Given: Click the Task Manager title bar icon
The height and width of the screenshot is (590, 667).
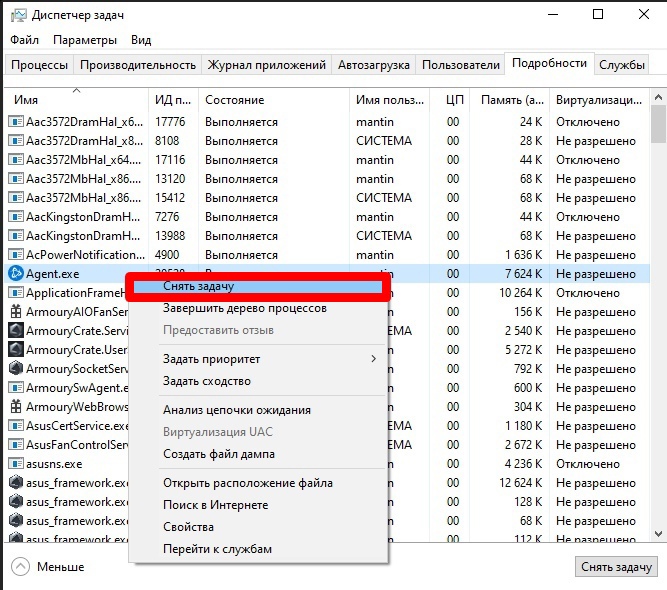Looking at the screenshot, I should point(19,15).
